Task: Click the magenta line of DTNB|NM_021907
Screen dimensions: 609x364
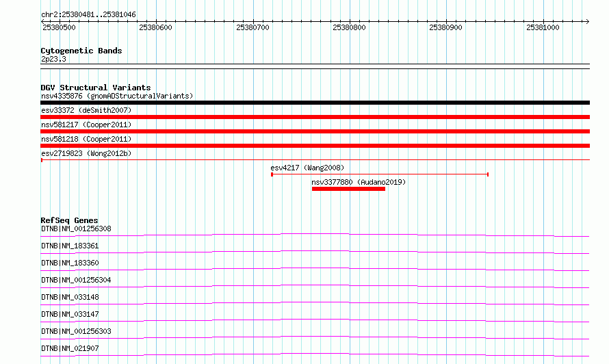Action: (x=315, y=354)
